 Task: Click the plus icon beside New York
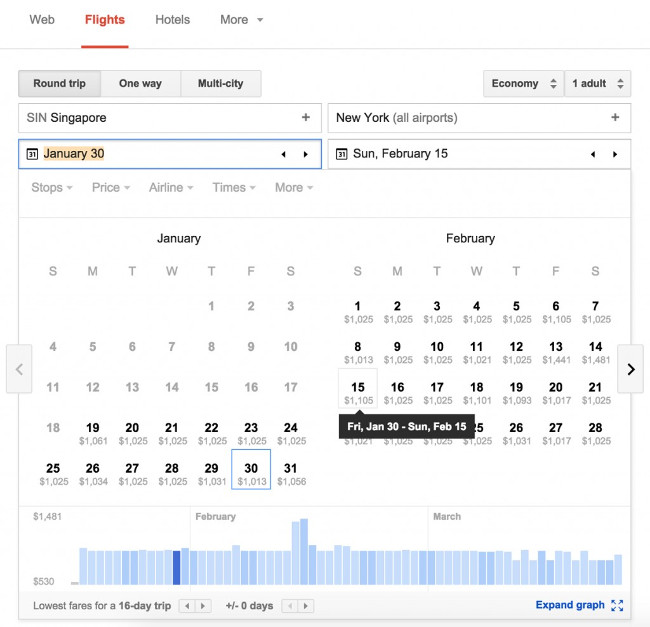(x=615, y=118)
